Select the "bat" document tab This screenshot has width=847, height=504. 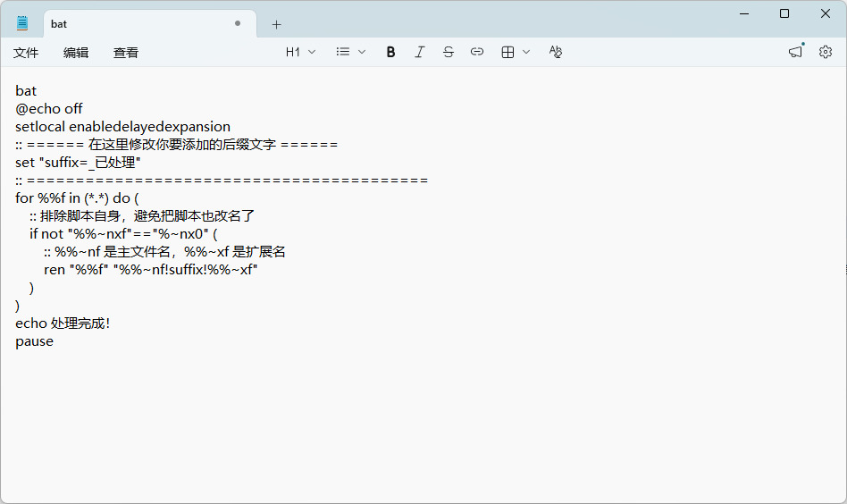pyautogui.click(x=149, y=24)
